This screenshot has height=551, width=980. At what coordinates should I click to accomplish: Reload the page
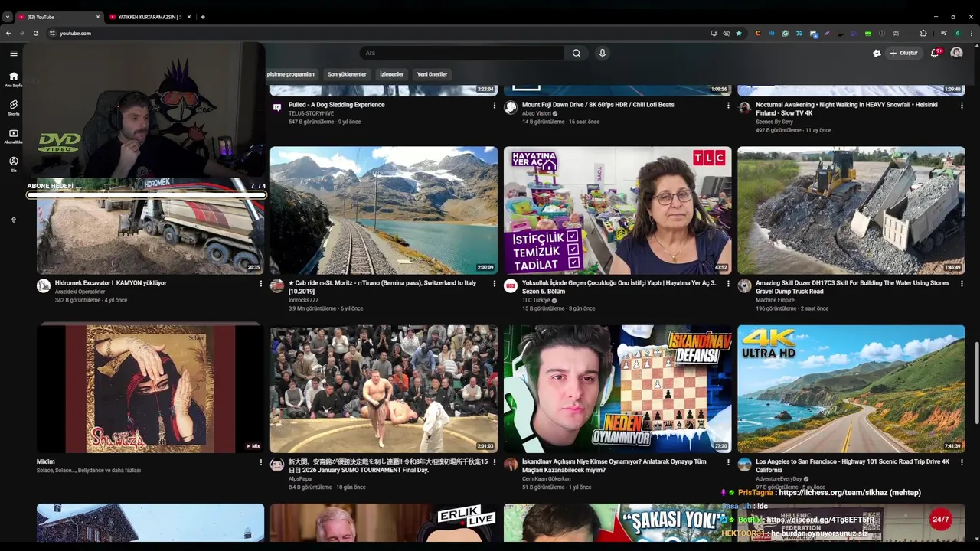tap(35, 33)
